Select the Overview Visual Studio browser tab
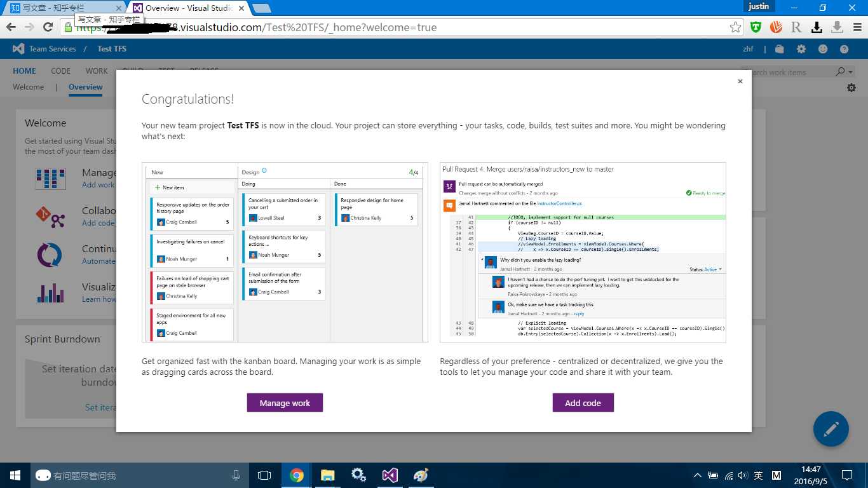This screenshot has width=868, height=488. (x=189, y=8)
